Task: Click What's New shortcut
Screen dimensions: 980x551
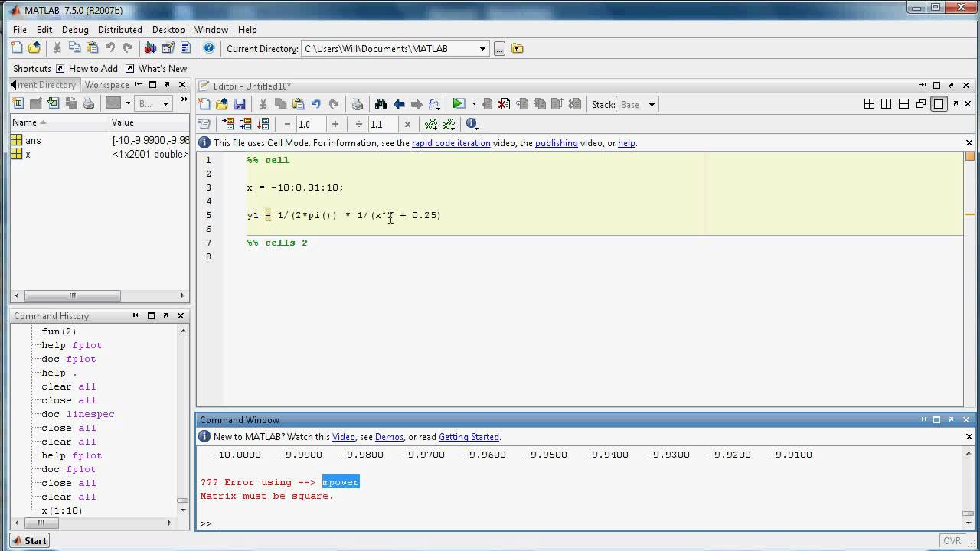Action: [156, 69]
